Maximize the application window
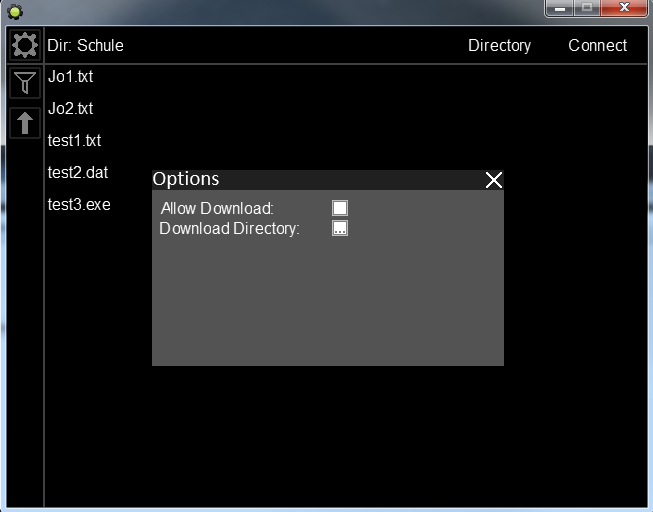Screen dimensions: 653x512 [587, 8]
